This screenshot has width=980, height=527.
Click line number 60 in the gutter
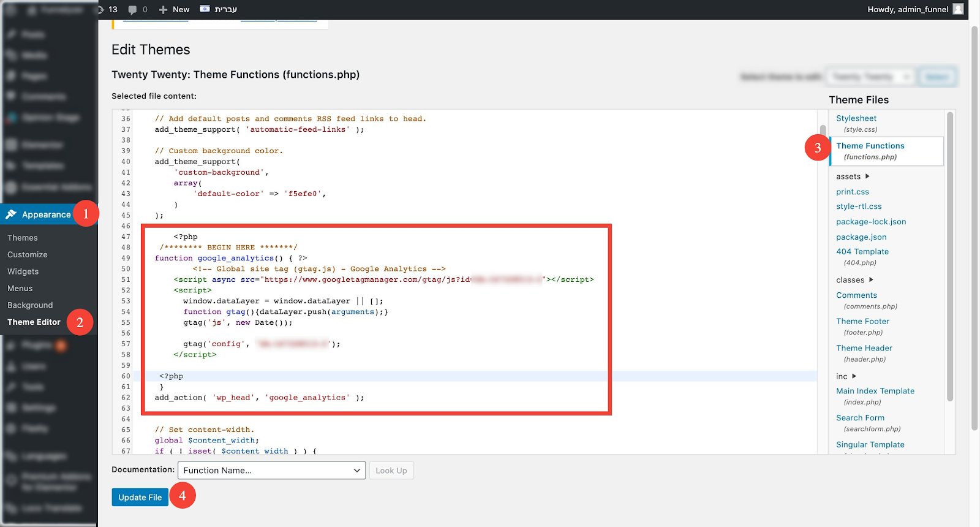point(126,376)
